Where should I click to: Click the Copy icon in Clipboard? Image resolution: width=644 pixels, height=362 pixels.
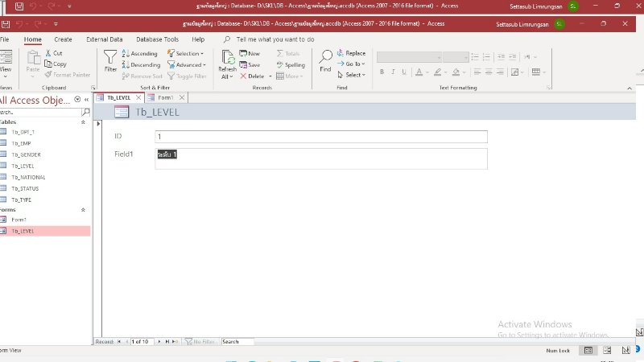tap(55, 64)
